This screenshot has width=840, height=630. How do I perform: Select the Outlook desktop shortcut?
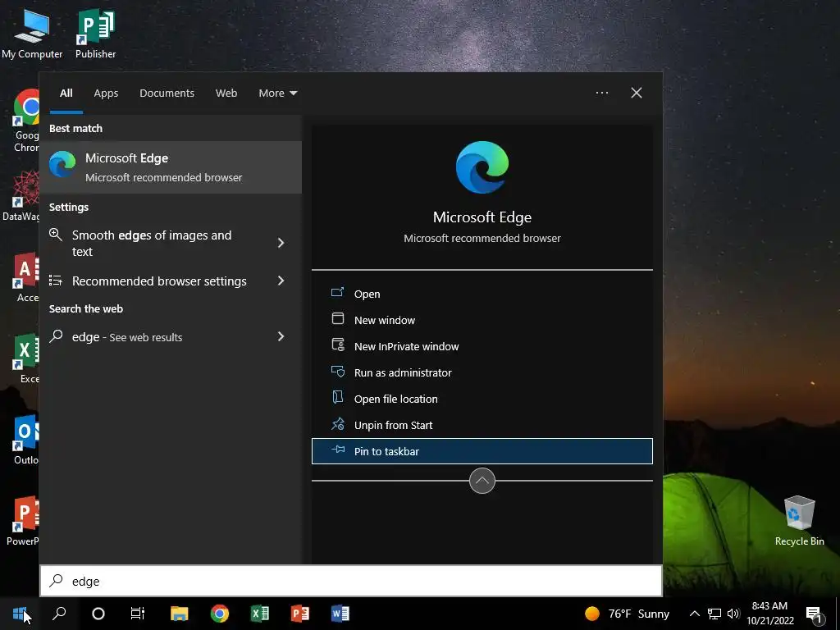pos(25,440)
